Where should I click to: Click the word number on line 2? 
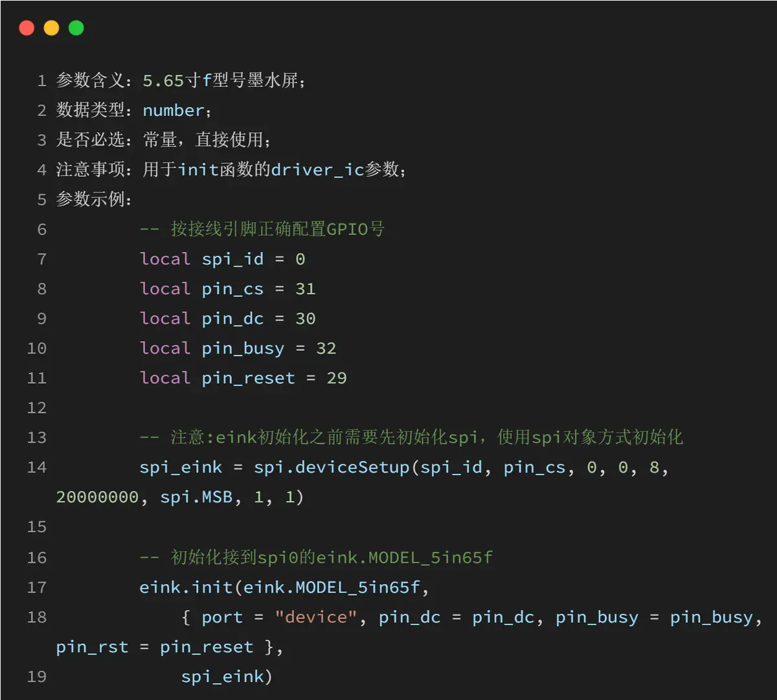coord(174,110)
